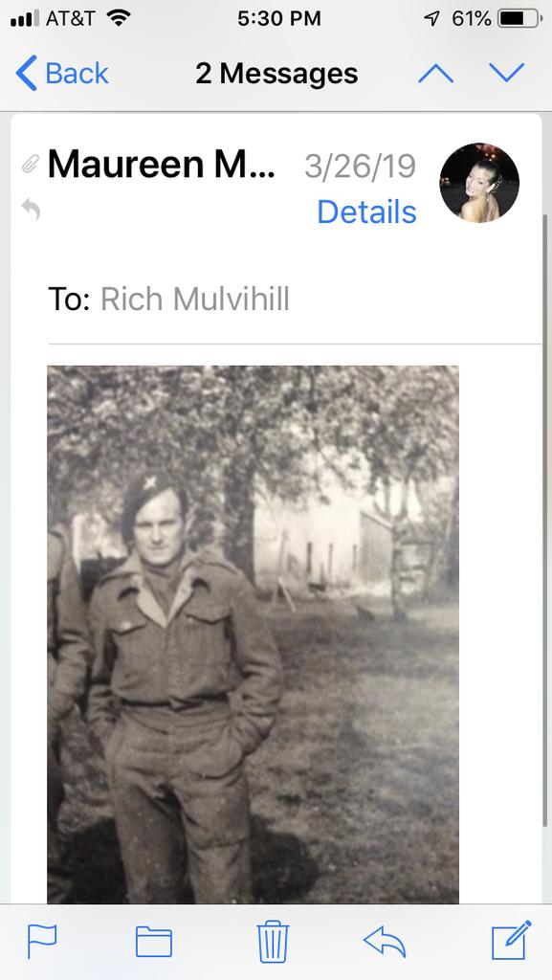Reply using the arrow icon
552x980 pixels.
pos(385,942)
